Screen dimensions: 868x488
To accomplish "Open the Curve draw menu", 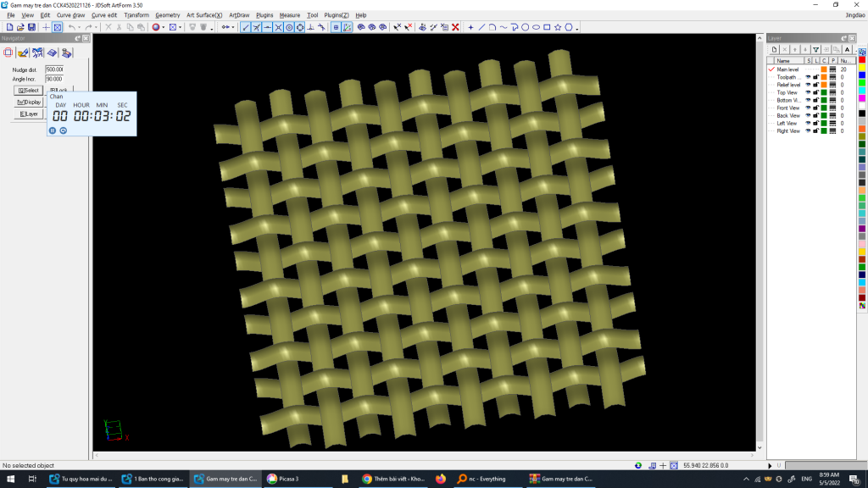I will point(71,15).
